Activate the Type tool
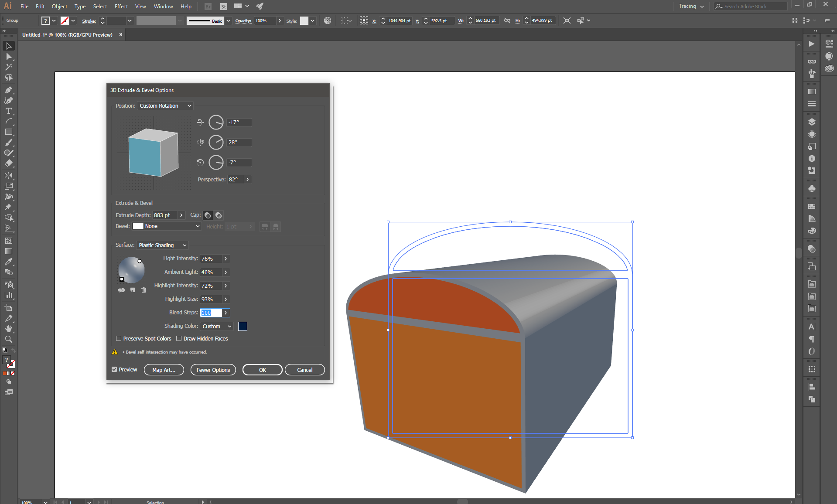837x504 pixels. point(8,111)
